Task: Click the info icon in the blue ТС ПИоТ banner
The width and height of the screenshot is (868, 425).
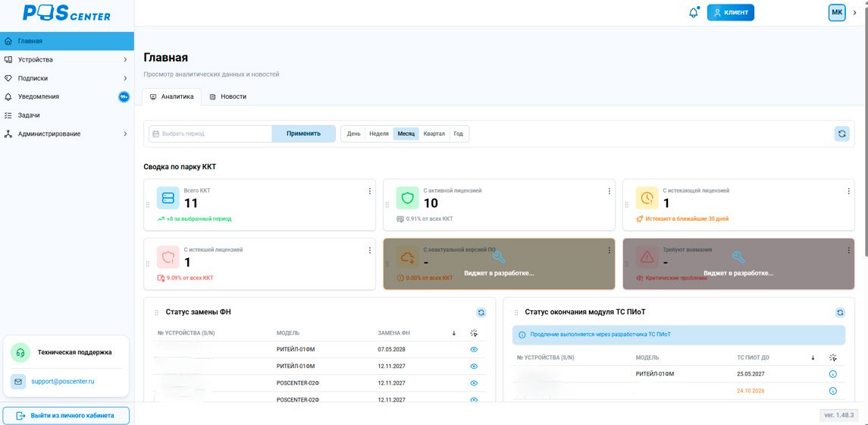Action: click(x=522, y=335)
